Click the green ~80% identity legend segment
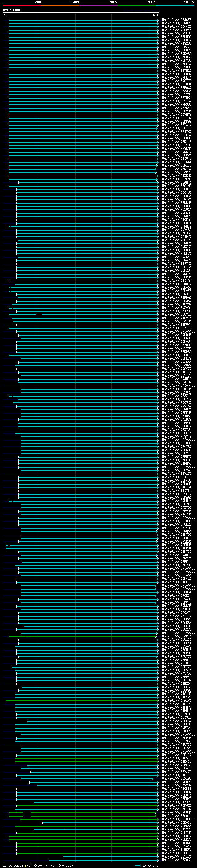 137,6
